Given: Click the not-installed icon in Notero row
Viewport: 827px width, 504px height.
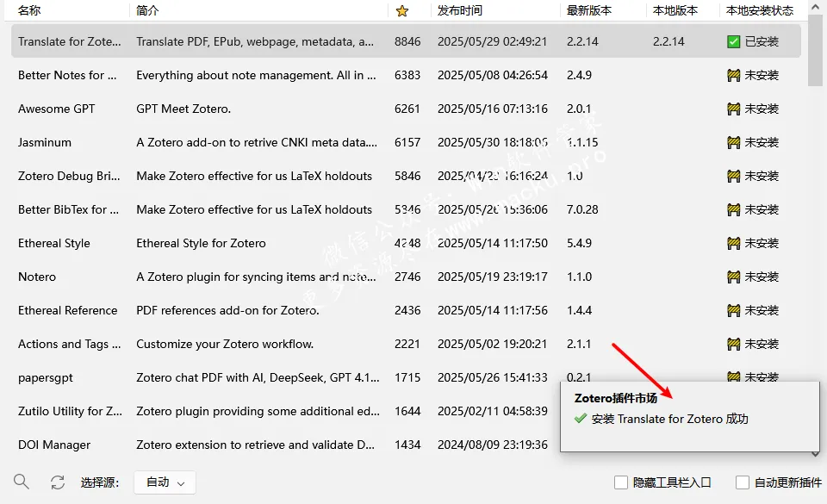Looking at the screenshot, I should pos(733,277).
